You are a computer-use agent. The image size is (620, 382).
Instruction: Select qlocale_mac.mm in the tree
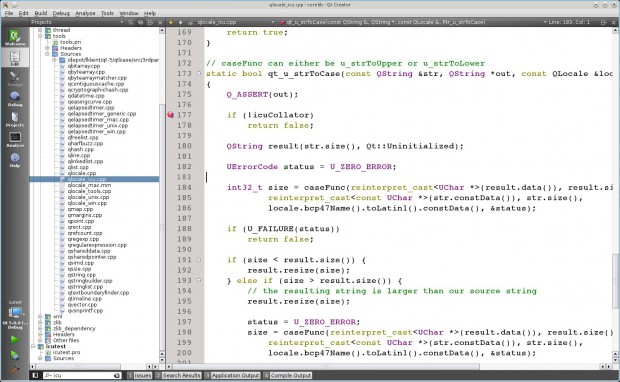[x=89, y=185]
